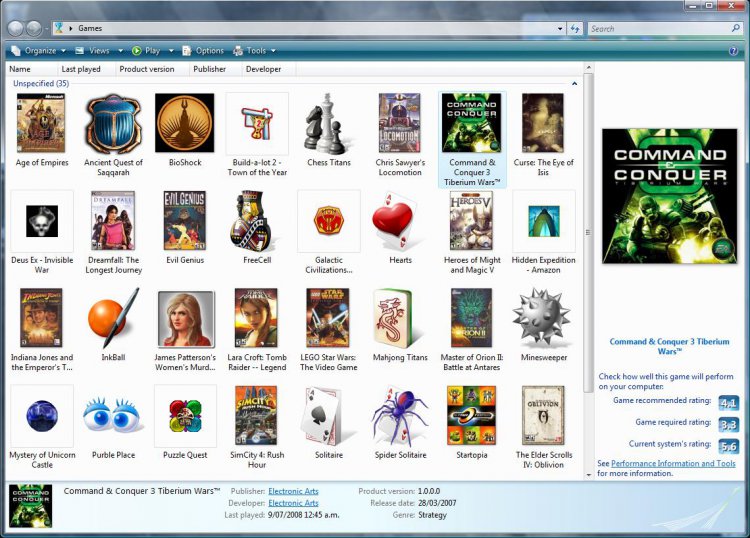Select the Spider Solitaire icon
Image resolution: width=750 pixels, height=538 pixels.
tap(400, 415)
